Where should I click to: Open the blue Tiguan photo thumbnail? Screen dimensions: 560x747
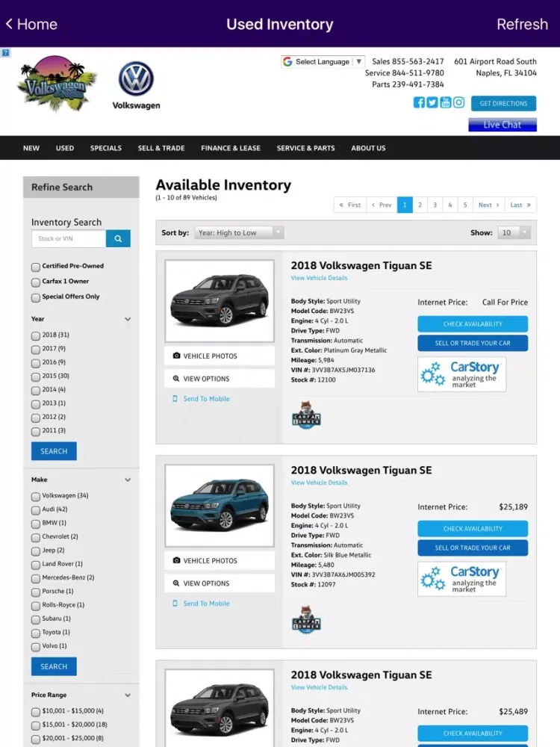click(x=220, y=506)
